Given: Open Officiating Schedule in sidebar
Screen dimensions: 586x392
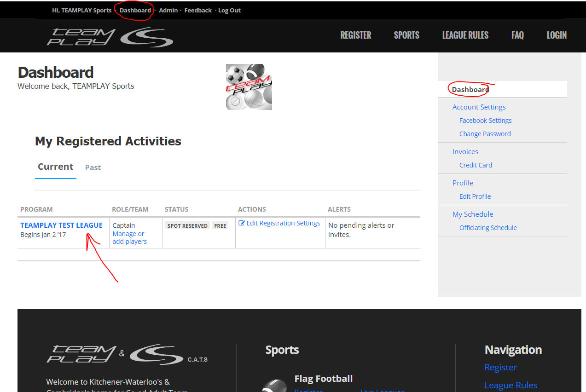Looking at the screenshot, I should point(488,228).
